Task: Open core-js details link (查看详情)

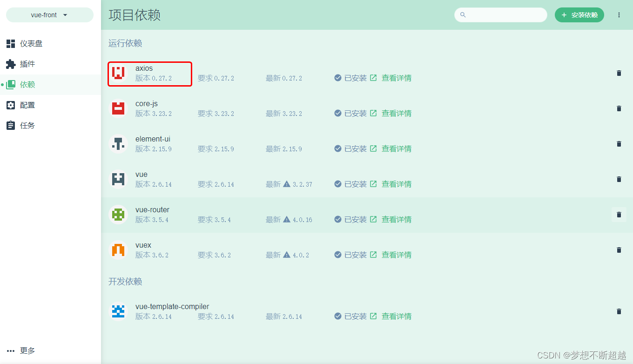Action: (391, 114)
